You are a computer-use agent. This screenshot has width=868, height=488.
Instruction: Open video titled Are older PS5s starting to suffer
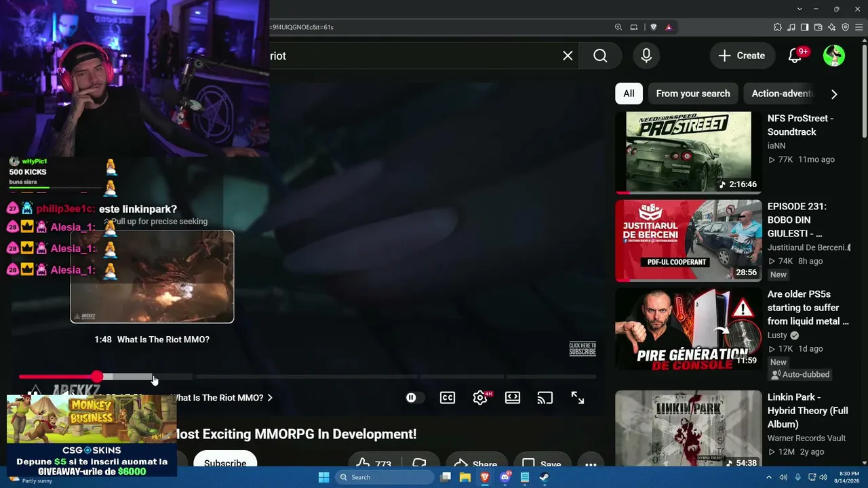808,308
